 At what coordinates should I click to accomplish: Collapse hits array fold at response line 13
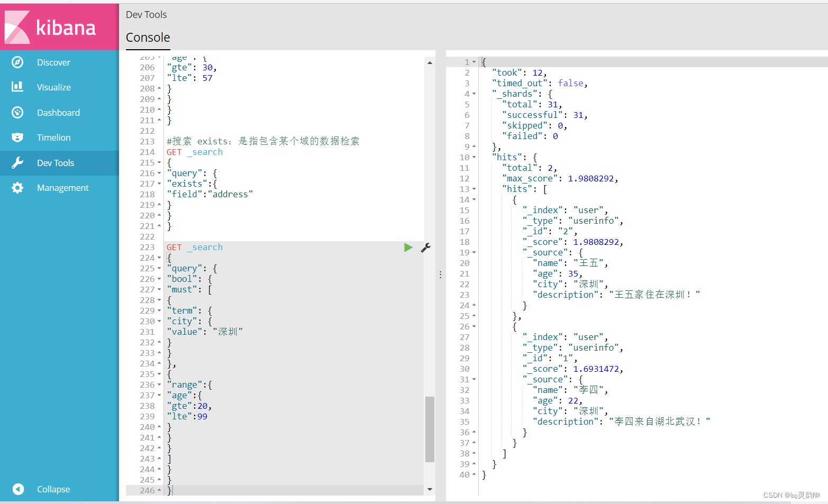tap(474, 189)
